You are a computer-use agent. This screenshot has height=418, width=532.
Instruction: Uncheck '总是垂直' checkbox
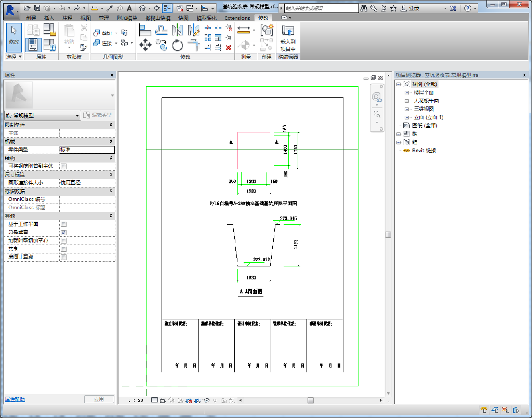63,232
